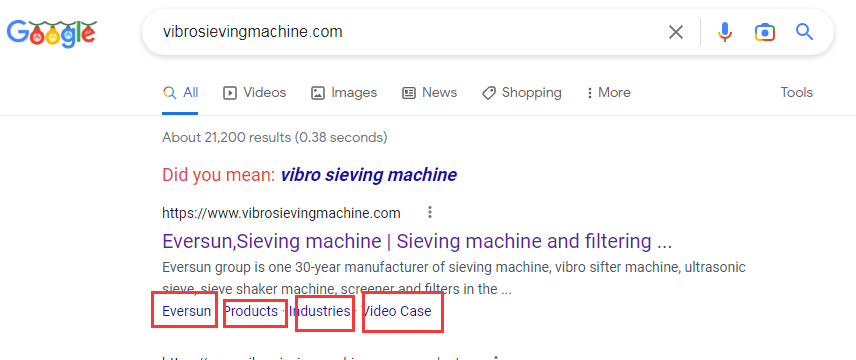Click the Google holiday logo
The width and height of the screenshot is (856, 360).
coord(51,33)
